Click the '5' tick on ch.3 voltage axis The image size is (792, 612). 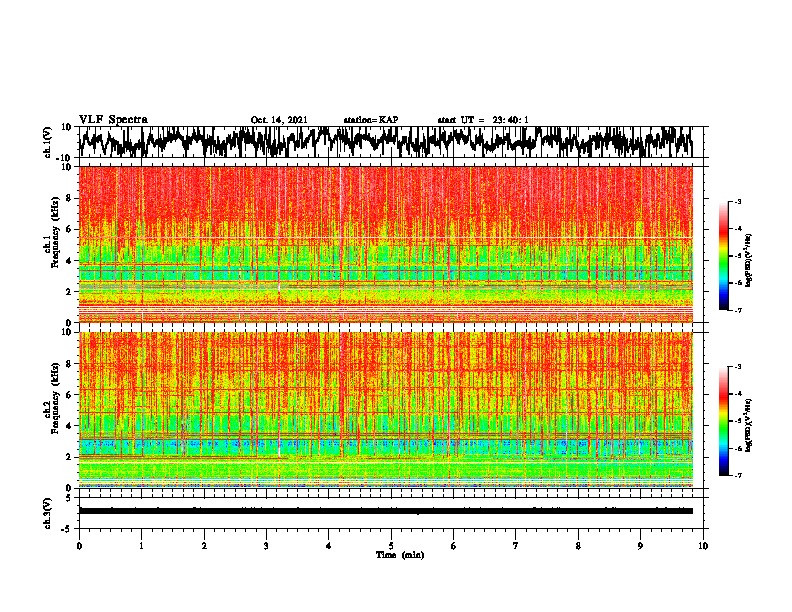coord(69,498)
